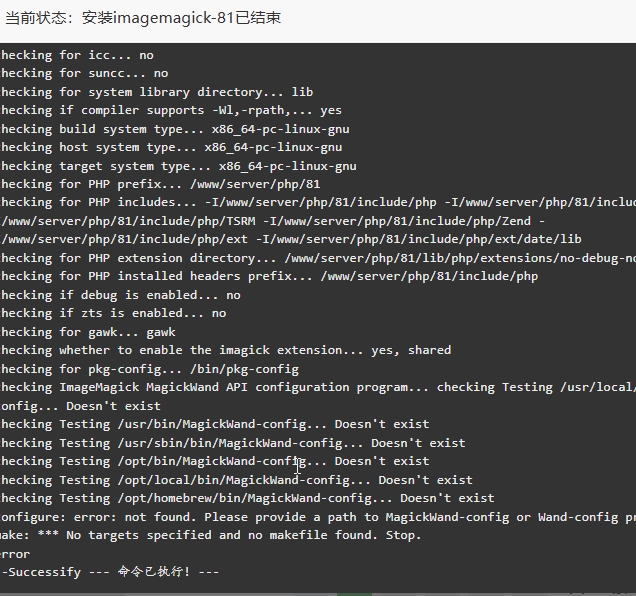Image resolution: width=636 pixels, height=596 pixels.
Task: Click the 'checking for suncc... no' line
Action: 85,73
